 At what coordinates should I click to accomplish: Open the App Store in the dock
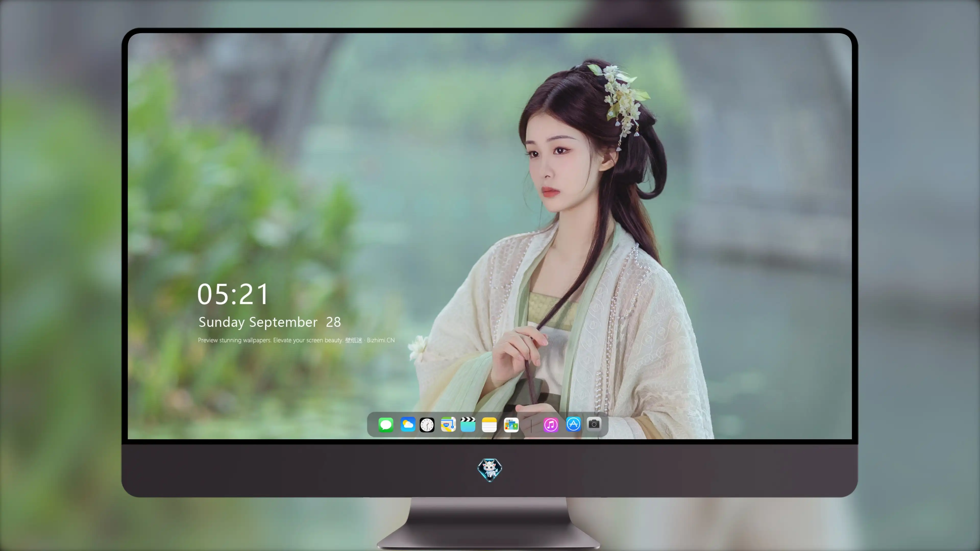tap(573, 424)
